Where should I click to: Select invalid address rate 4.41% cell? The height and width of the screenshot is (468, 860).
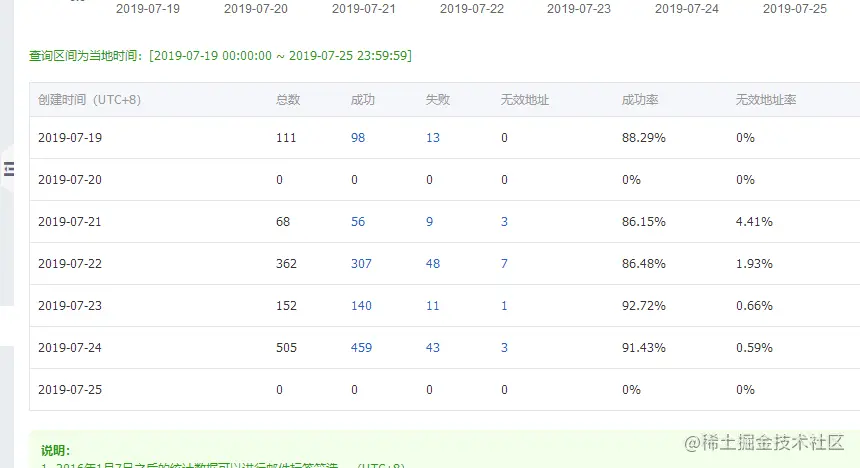point(755,222)
